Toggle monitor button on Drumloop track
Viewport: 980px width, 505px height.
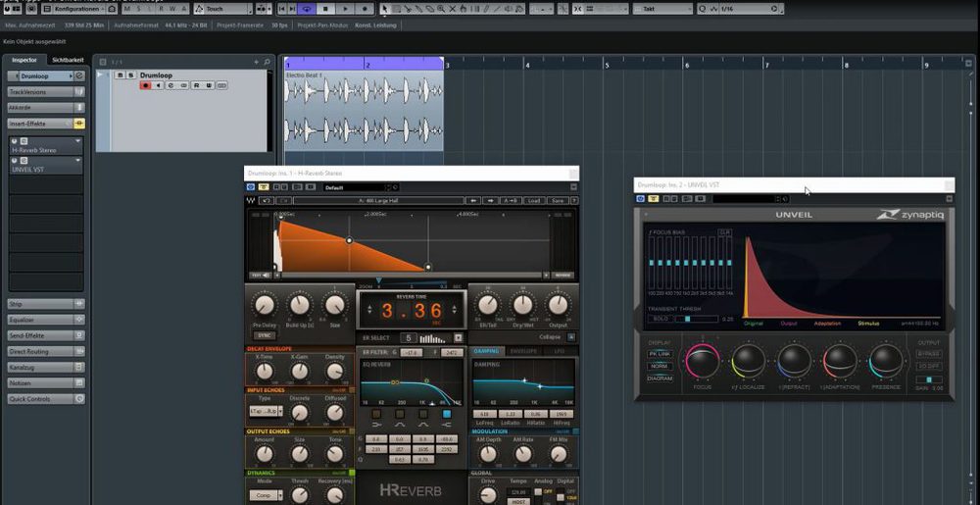point(158,85)
